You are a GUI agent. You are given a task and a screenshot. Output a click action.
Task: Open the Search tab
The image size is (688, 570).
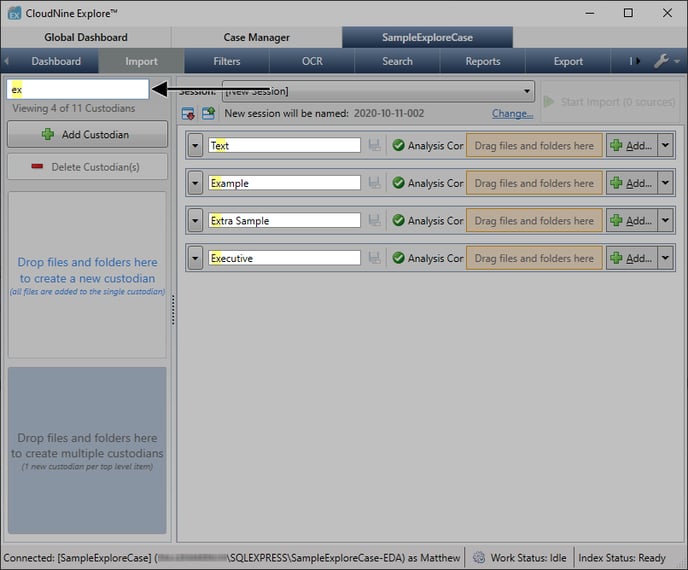(x=397, y=61)
